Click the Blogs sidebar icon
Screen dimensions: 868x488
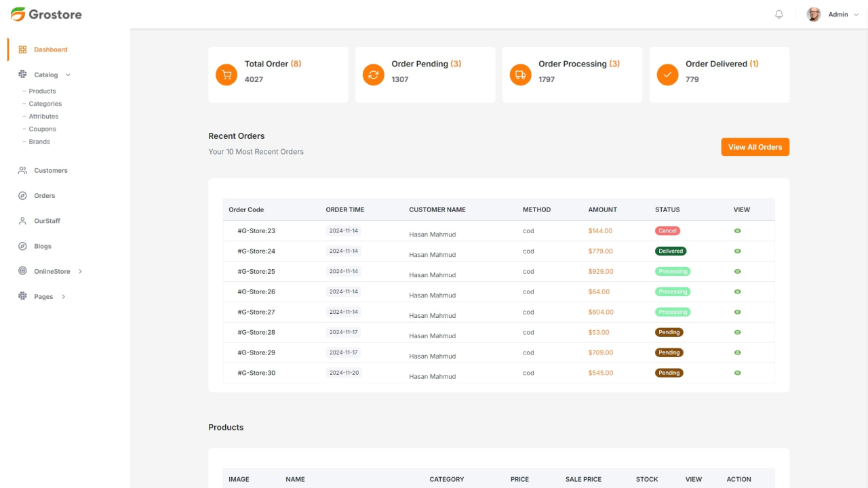click(x=22, y=246)
